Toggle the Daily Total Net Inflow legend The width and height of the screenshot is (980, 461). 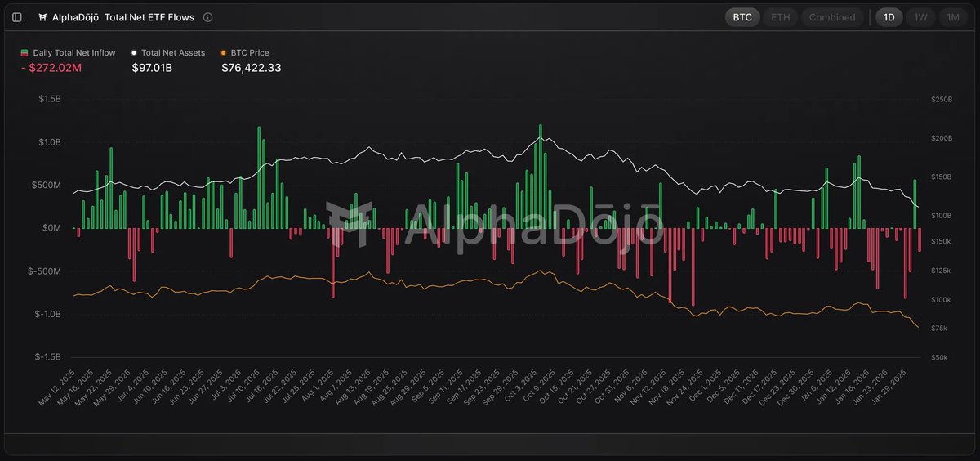click(x=69, y=52)
